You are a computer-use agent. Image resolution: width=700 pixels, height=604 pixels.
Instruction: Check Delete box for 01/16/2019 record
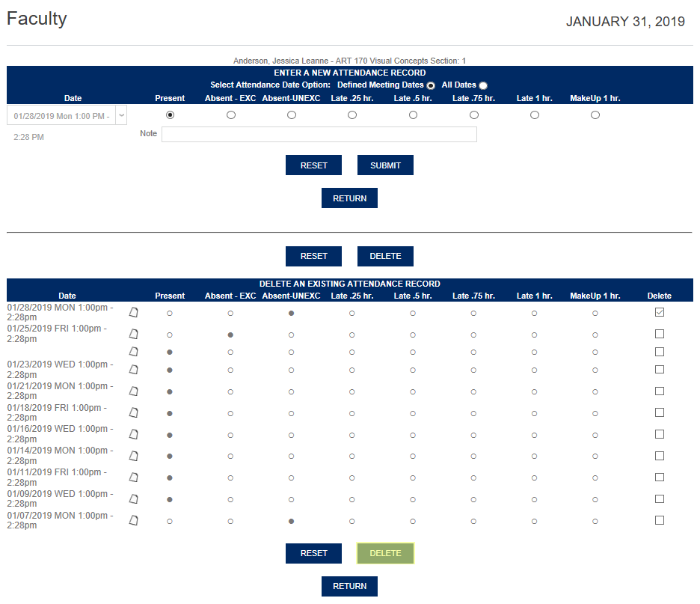click(x=660, y=434)
